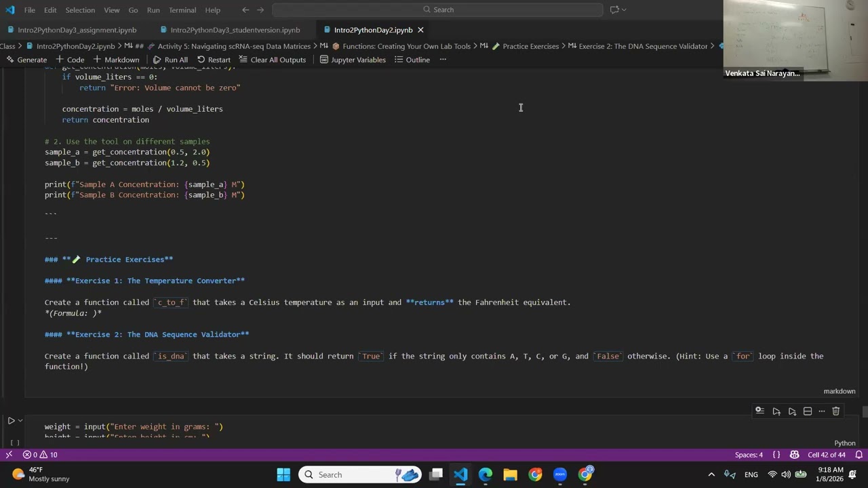Open Task View on the taskbar
Viewport: 868px width, 488px height.
436,474
